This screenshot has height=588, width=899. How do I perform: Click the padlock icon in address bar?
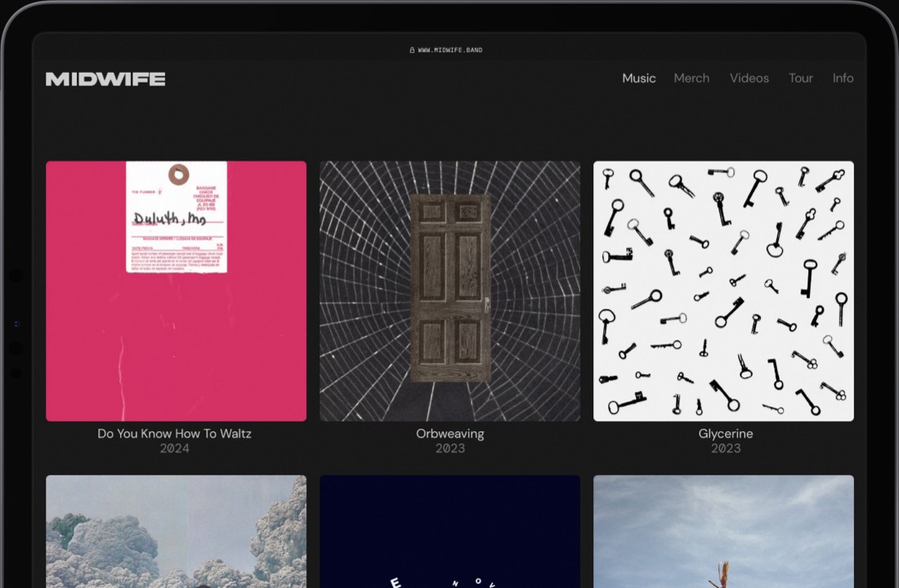(412, 51)
